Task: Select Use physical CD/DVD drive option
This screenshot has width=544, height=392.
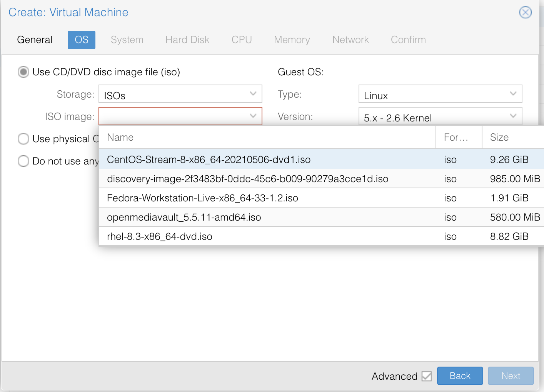Action: click(x=23, y=139)
